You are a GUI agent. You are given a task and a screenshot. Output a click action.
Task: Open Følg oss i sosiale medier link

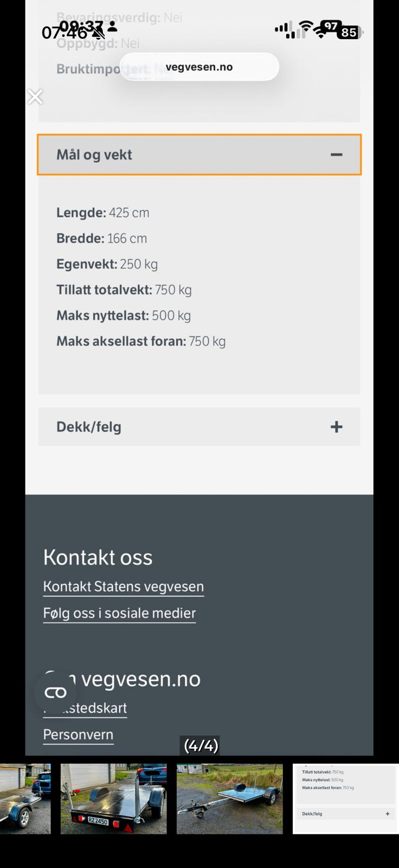click(x=119, y=614)
